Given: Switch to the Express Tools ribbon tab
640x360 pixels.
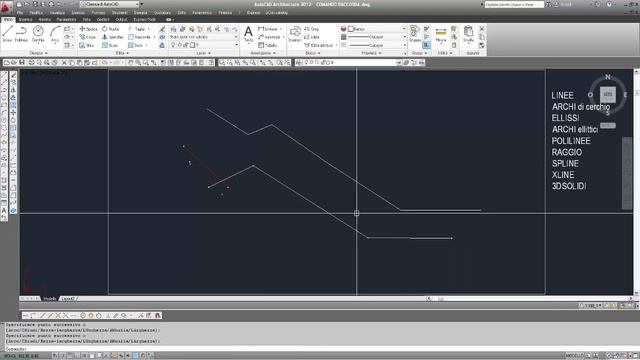Looking at the screenshot, I should pyautogui.click(x=144, y=19).
